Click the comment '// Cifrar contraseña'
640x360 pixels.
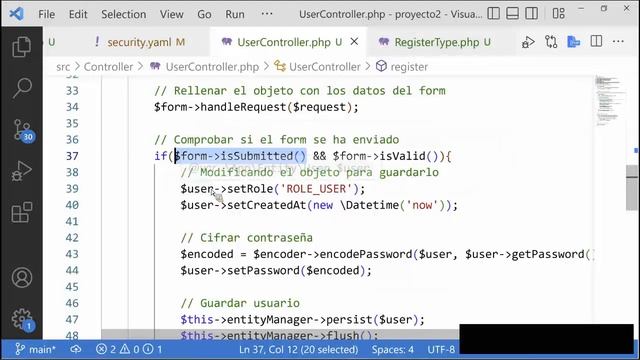coord(247,238)
